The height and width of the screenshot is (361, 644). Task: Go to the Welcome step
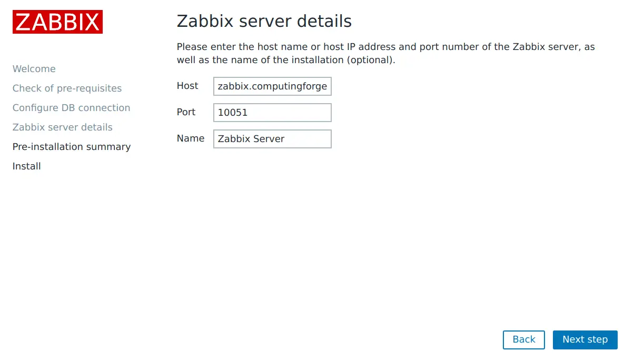[x=34, y=69]
